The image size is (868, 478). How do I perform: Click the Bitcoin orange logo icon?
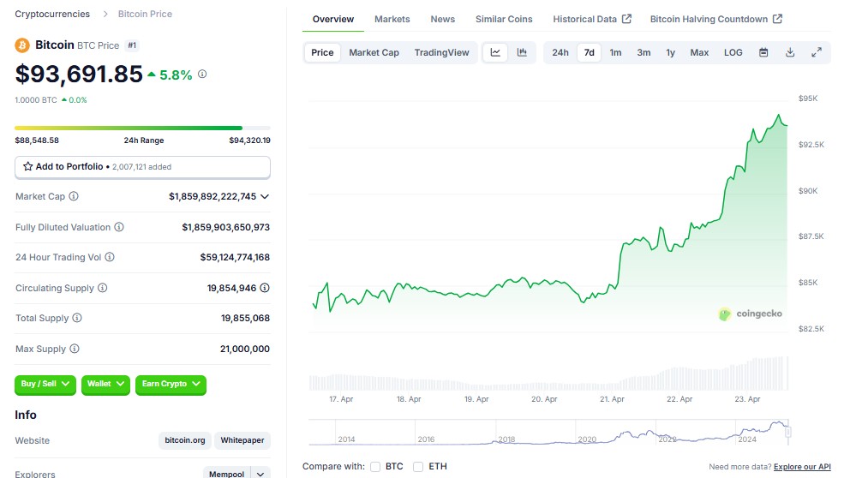(22, 45)
